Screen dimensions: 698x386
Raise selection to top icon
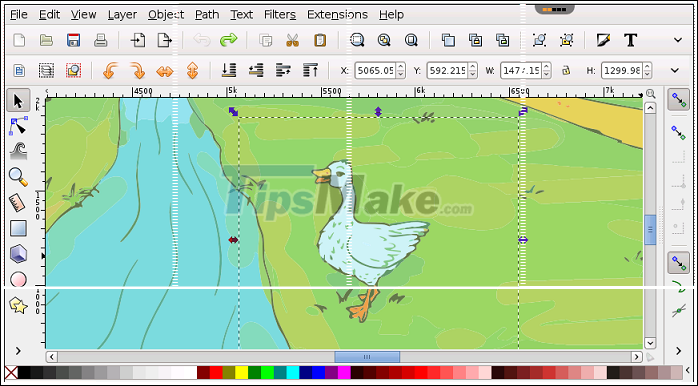310,70
